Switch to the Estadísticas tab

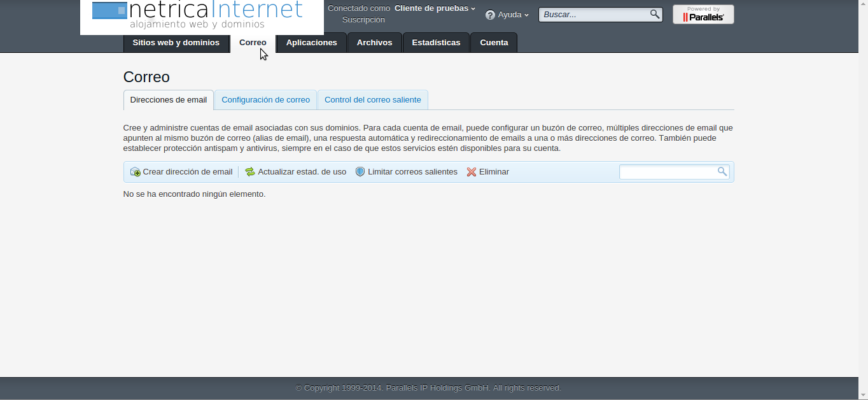436,43
